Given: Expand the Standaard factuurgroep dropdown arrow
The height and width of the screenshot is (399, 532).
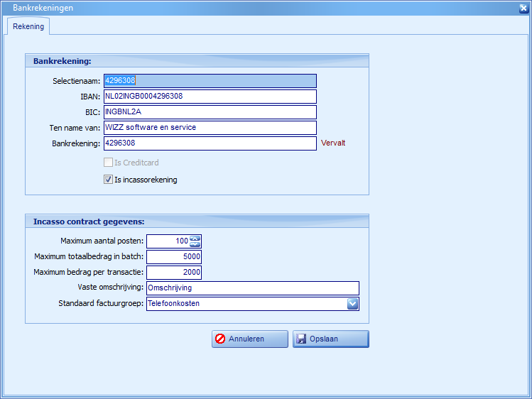Looking at the screenshot, I should point(352,304).
